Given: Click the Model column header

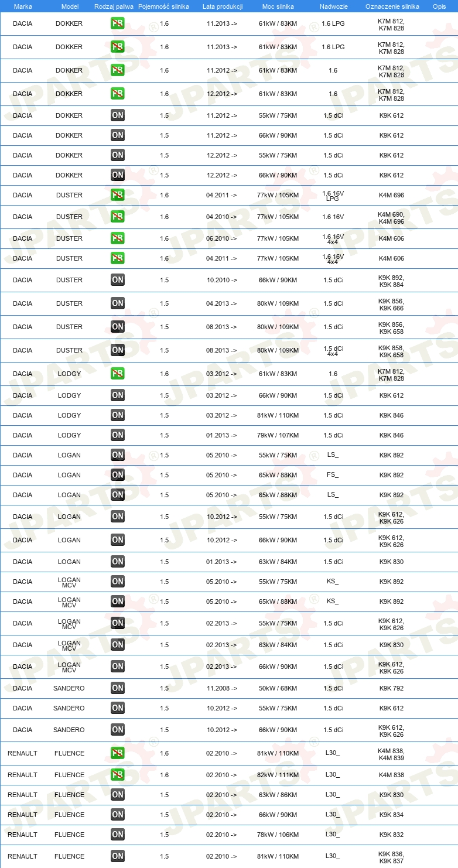Looking at the screenshot, I should pyautogui.click(x=70, y=6).
